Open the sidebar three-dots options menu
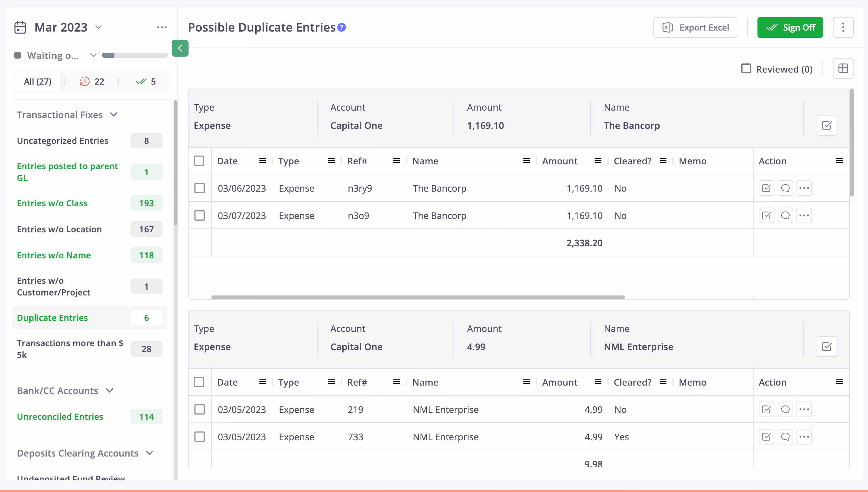Image resolution: width=868 pixels, height=492 pixels. point(162,27)
